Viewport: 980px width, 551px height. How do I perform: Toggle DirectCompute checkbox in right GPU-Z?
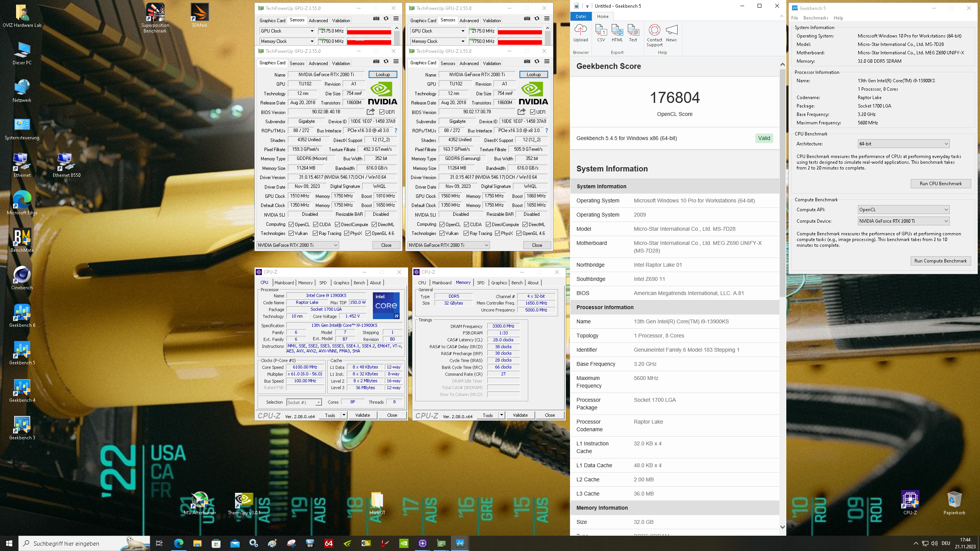[488, 224]
